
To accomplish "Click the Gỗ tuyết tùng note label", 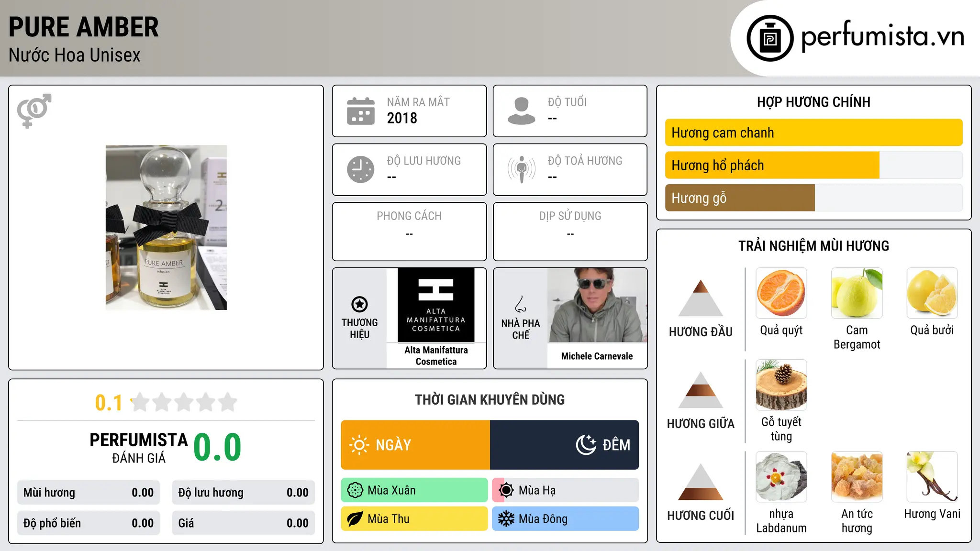I will tap(781, 429).
